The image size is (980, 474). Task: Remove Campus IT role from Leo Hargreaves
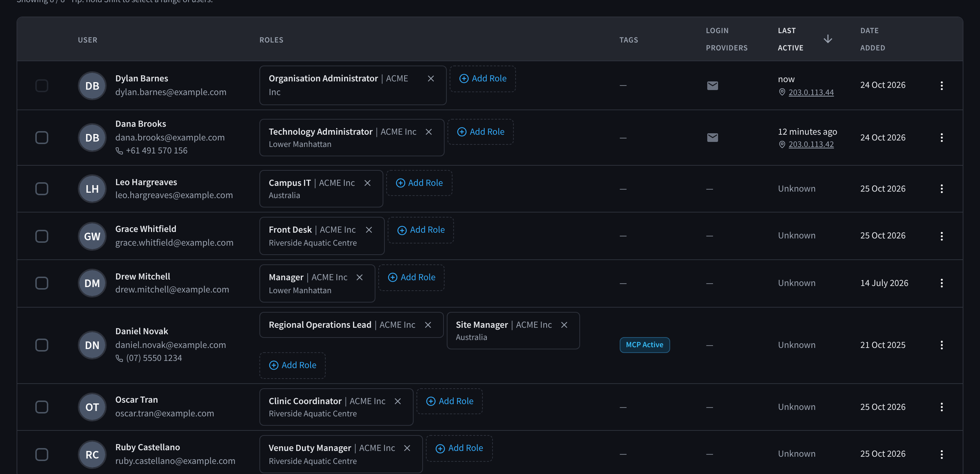tap(367, 183)
